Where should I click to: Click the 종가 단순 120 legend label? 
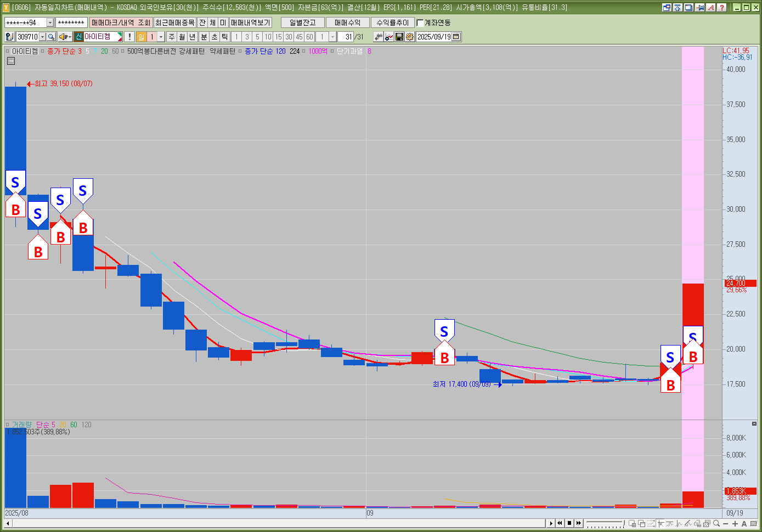click(265, 51)
